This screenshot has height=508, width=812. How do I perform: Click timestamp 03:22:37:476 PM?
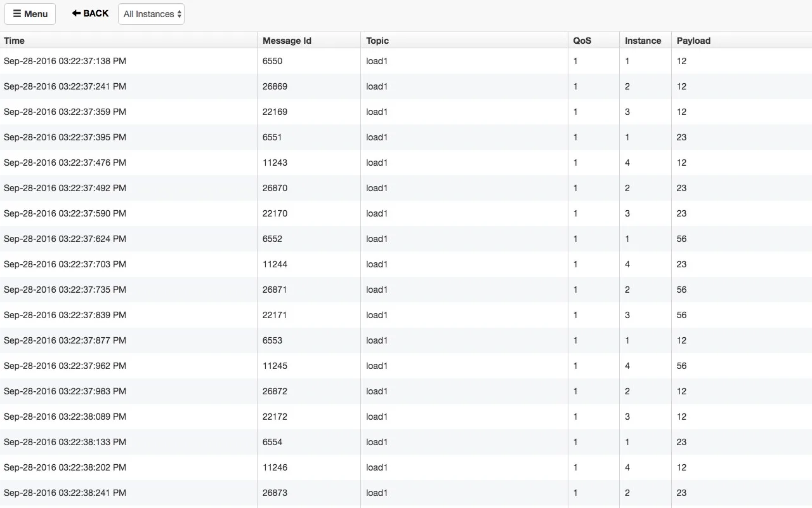(65, 163)
